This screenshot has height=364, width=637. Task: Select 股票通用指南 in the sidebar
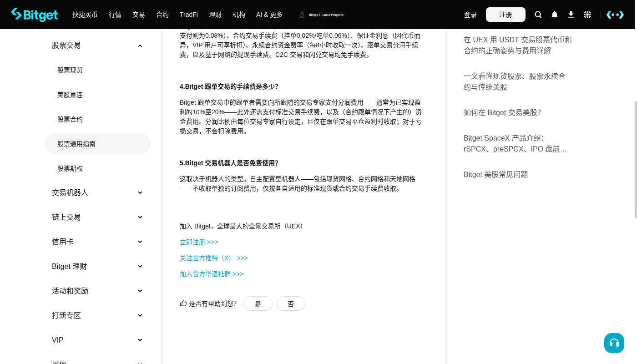[97, 144]
